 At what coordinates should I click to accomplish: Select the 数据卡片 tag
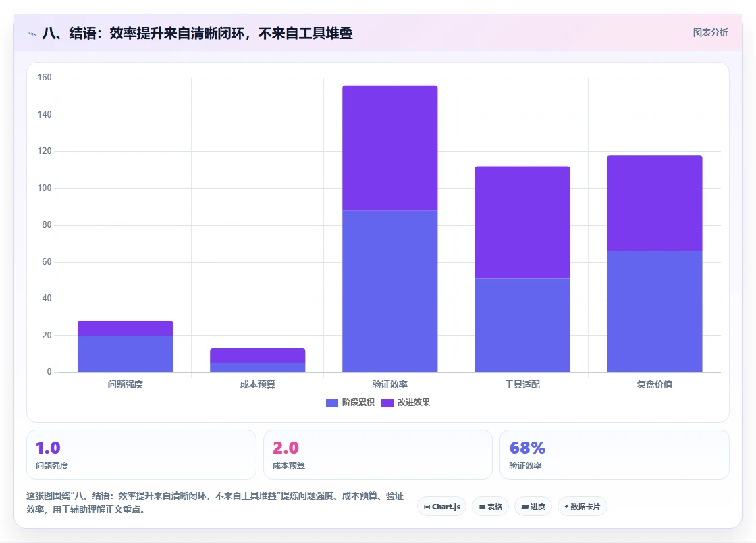click(x=583, y=507)
